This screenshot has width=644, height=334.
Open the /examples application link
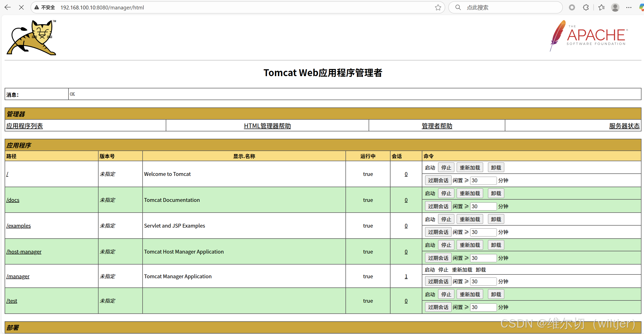pos(19,226)
